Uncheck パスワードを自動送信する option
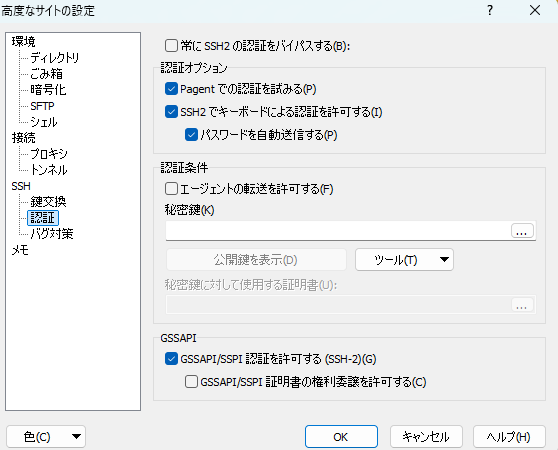 point(191,135)
